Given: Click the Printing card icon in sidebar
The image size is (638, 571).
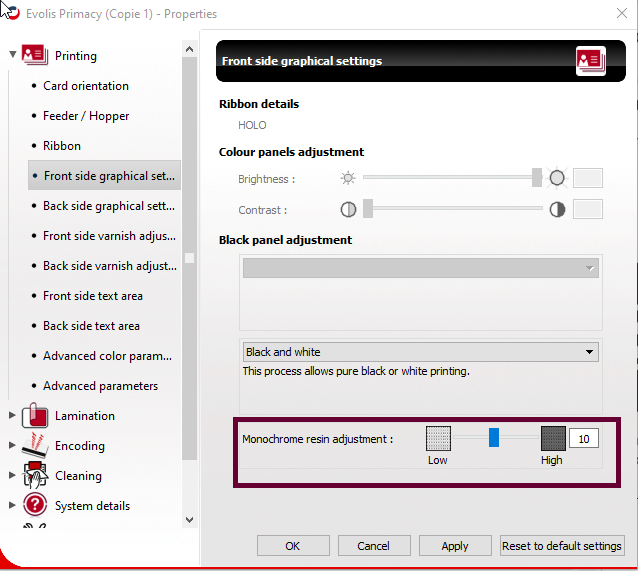Looking at the screenshot, I should click(35, 55).
